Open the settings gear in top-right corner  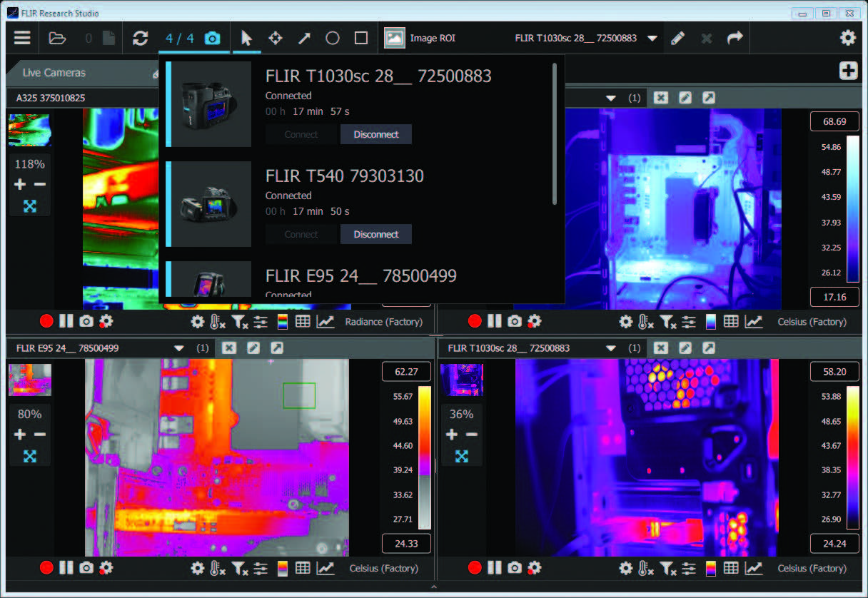click(847, 39)
